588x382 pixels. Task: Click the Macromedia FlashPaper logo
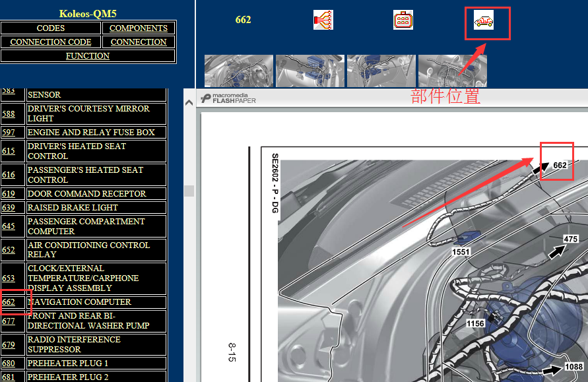point(228,98)
